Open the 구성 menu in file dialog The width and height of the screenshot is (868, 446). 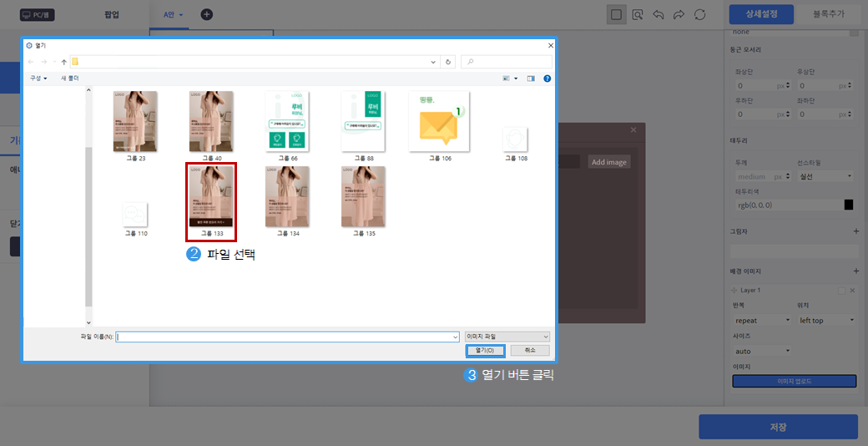tap(38, 78)
